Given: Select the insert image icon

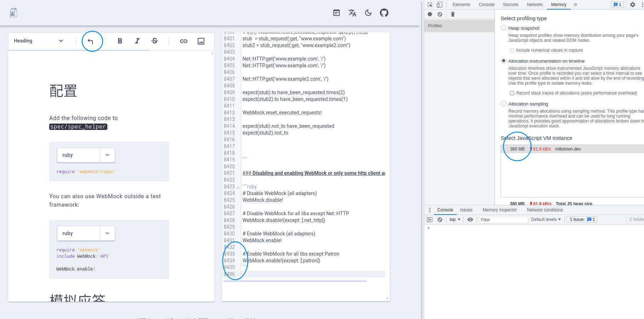Looking at the screenshot, I should pyautogui.click(x=201, y=41).
